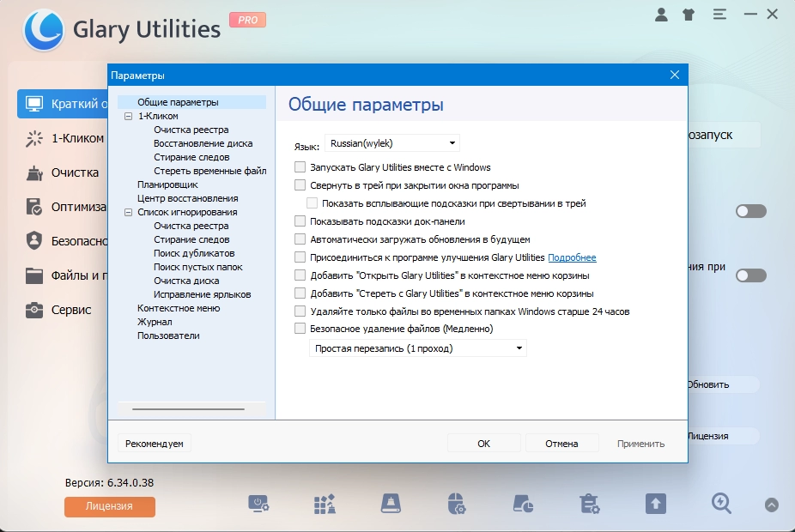Toggle the upper switch in the main window
This screenshot has height=532, width=795.
pyautogui.click(x=751, y=211)
